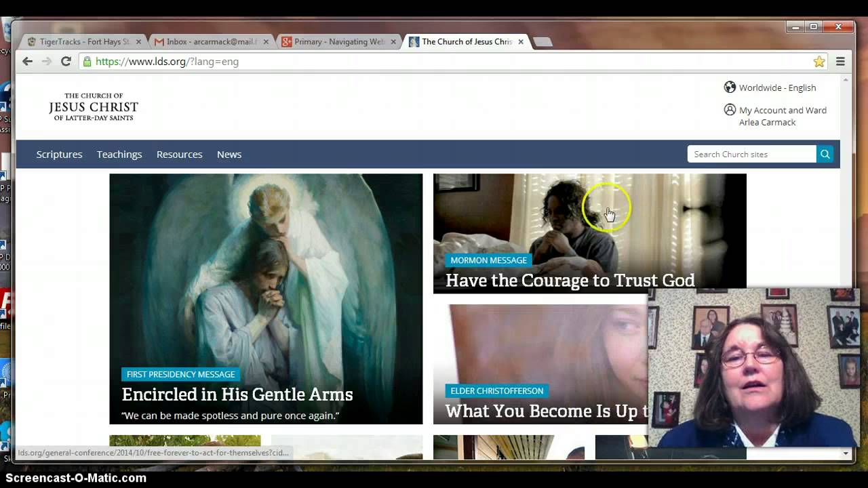This screenshot has height=488, width=868.
Task: Click the Google Plus tab favicon
Action: pos(287,42)
